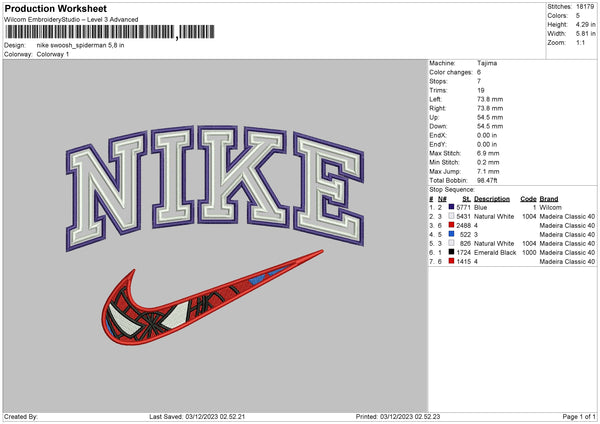This screenshot has width=600, height=424.
Task: Click the barcode under the worksheet title
Action: 109,32
